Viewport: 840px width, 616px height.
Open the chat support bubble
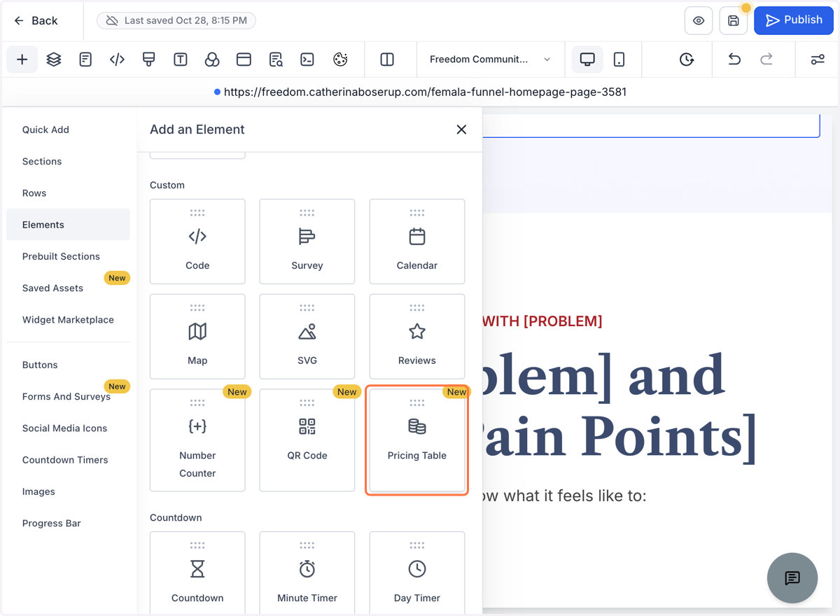pyautogui.click(x=792, y=578)
